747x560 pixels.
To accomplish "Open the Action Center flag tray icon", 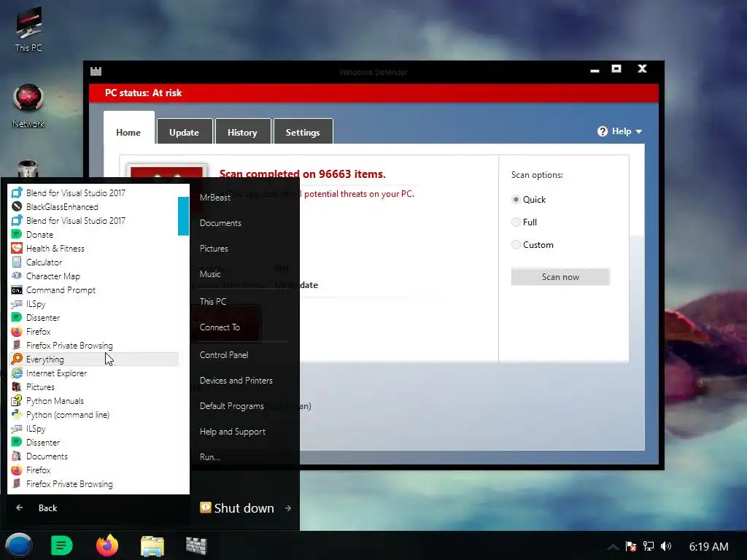I will pos(631,546).
